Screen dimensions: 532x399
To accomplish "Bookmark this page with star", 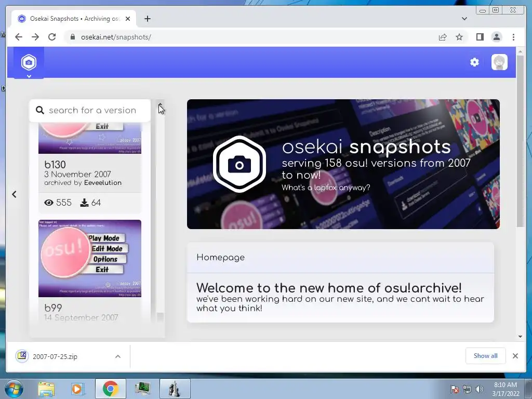I will (459, 37).
